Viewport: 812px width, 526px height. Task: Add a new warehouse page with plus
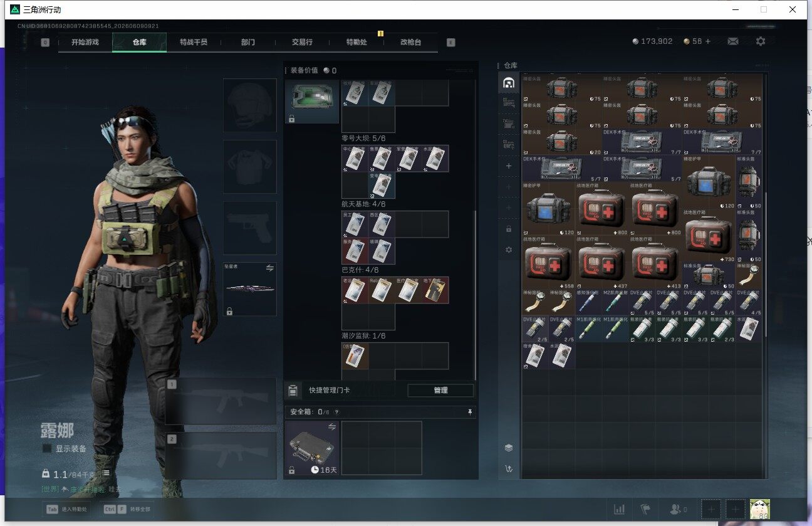(509, 166)
